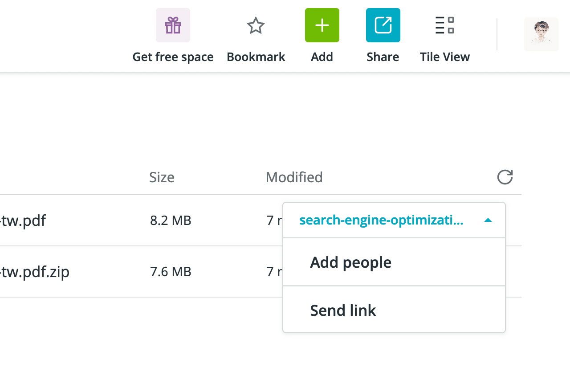Select Send link from the dropdown
Image resolution: width=570 pixels, height=392 pixels.
(343, 310)
